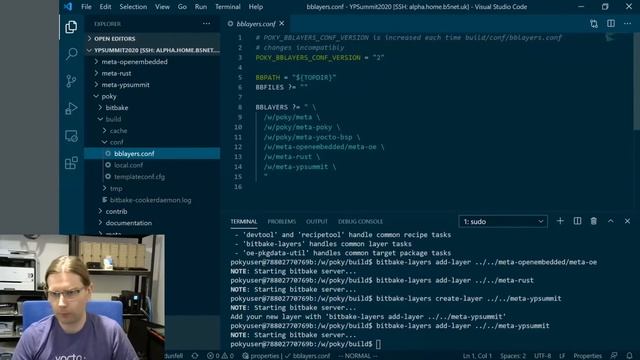The image size is (640, 360).
Task: Open the Go menu
Action: pyautogui.click(x=182, y=7)
